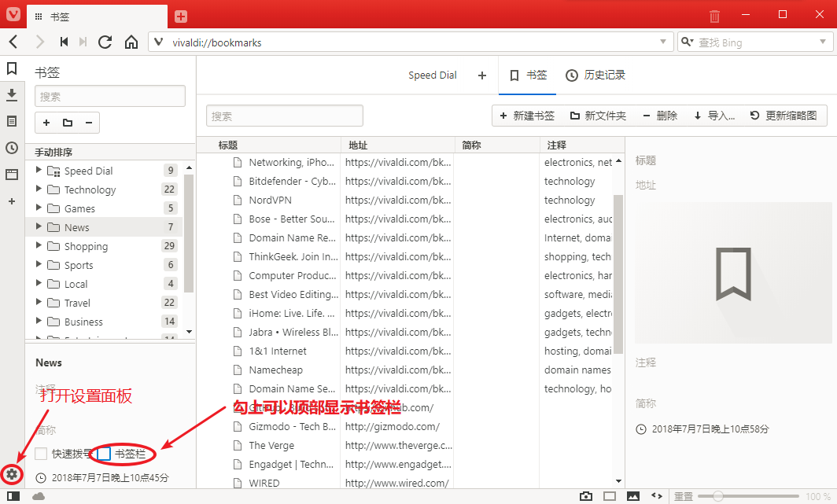This screenshot has height=504, width=837.
Task: Toggle image loading in status bar
Action: pos(632,496)
